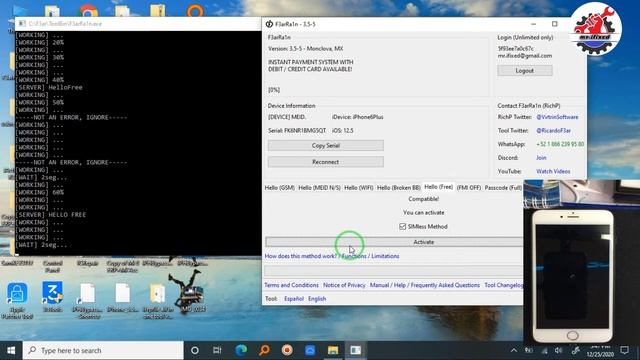The width and height of the screenshot is (640, 360).
Task: Click the taskbar date and time
Action: (x=600, y=350)
